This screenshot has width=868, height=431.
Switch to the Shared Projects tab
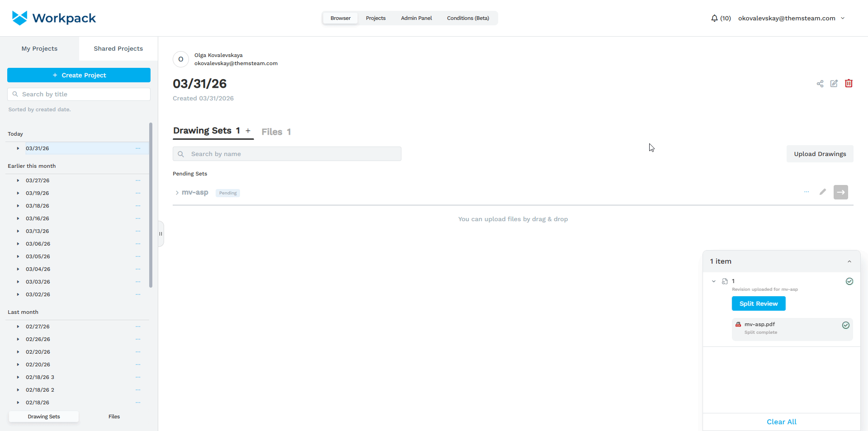[x=118, y=48]
